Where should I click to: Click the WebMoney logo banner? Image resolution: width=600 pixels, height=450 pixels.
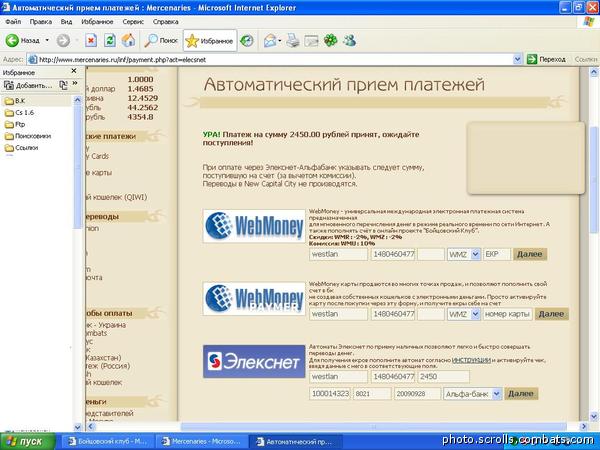pos(254,226)
